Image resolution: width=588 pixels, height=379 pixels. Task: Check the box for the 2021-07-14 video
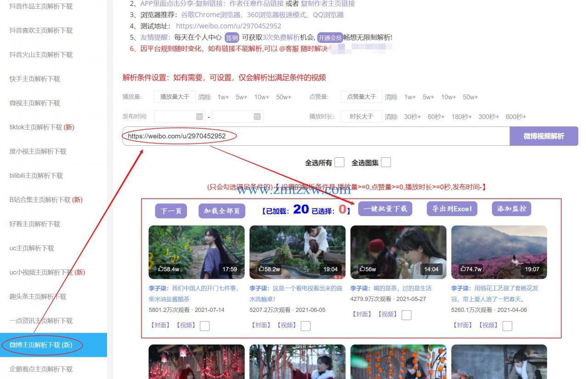coord(205,326)
